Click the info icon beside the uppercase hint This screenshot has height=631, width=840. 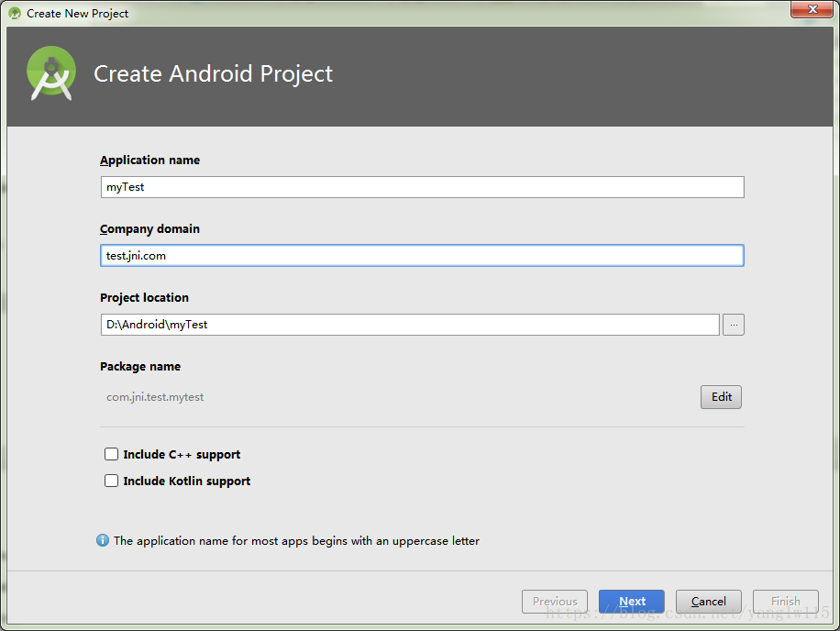tap(103, 540)
